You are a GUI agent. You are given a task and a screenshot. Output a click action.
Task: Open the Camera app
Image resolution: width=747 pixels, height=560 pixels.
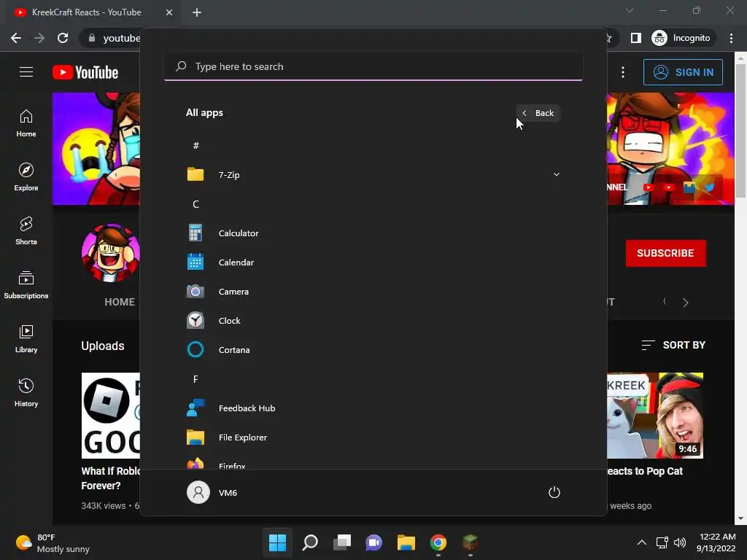(x=373, y=292)
